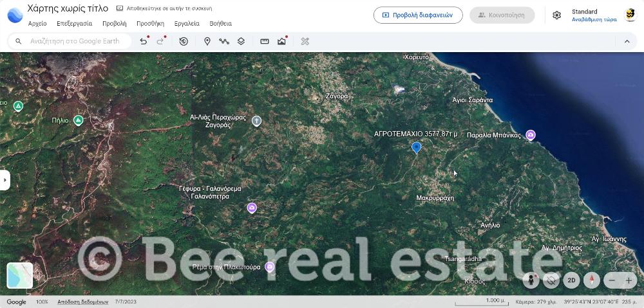Expand the left side panel arrow

[x=5, y=179]
